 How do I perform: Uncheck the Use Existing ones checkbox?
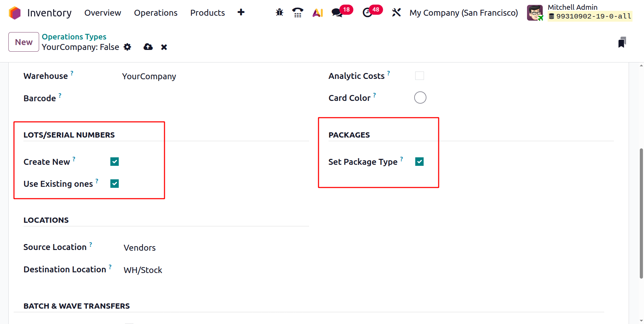click(115, 184)
